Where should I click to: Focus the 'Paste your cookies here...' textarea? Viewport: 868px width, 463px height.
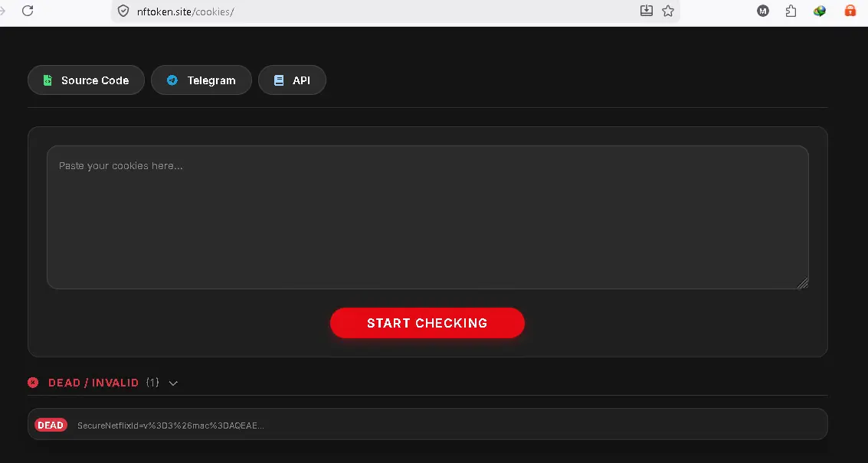pyautogui.click(x=427, y=217)
